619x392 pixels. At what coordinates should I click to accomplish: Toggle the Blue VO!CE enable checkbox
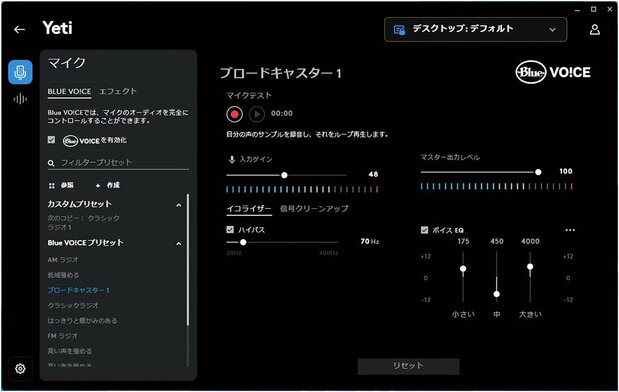[51, 140]
